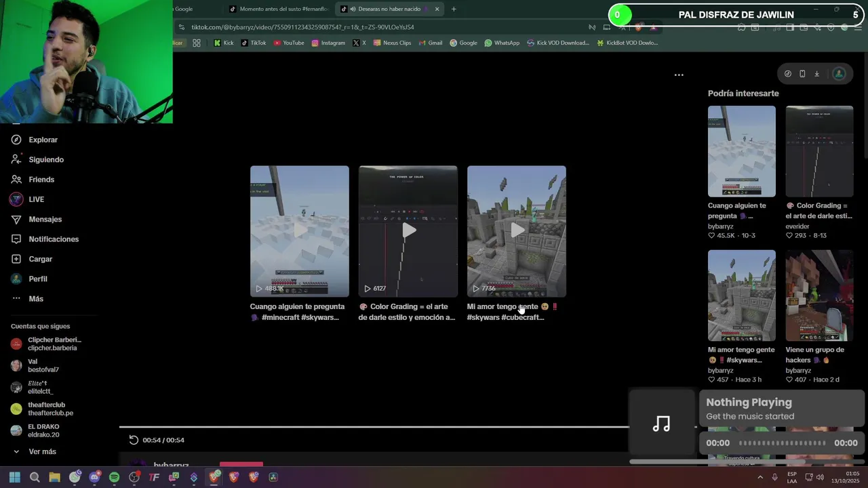The width and height of the screenshot is (868, 488).
Task: Open Spotify from taskbar
Action: (x=114, y=477)
